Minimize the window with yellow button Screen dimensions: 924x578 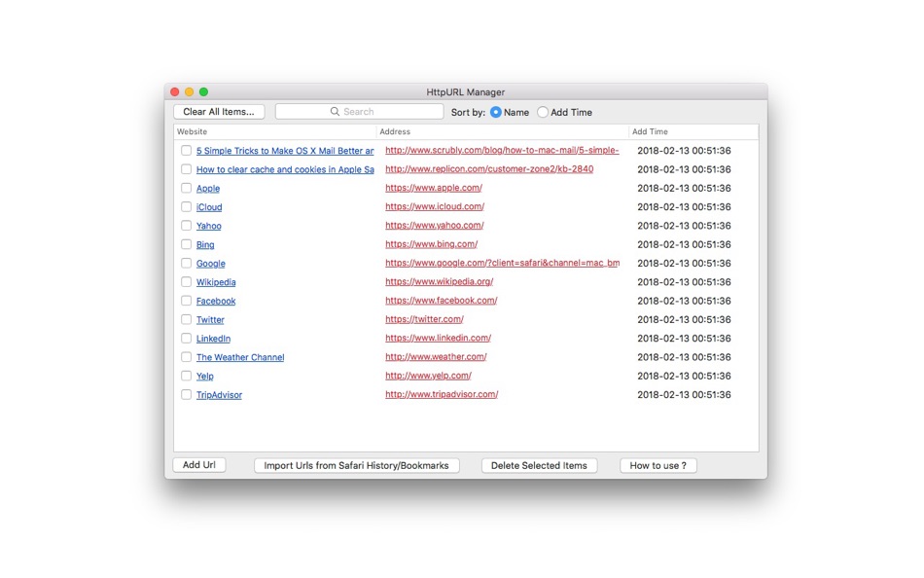coord(189,92)
